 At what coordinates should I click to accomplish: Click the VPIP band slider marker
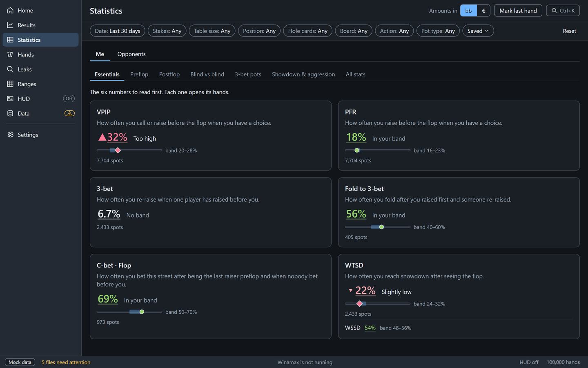(118, 150)
